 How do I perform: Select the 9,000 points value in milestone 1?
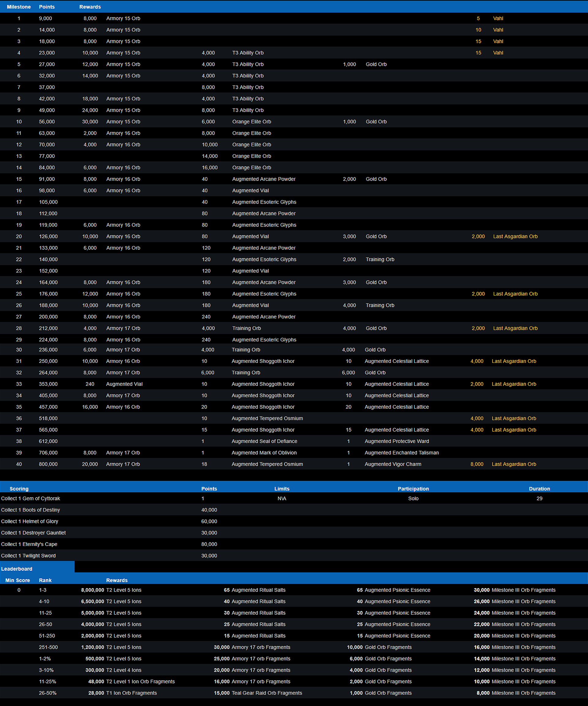pos(45,18)
